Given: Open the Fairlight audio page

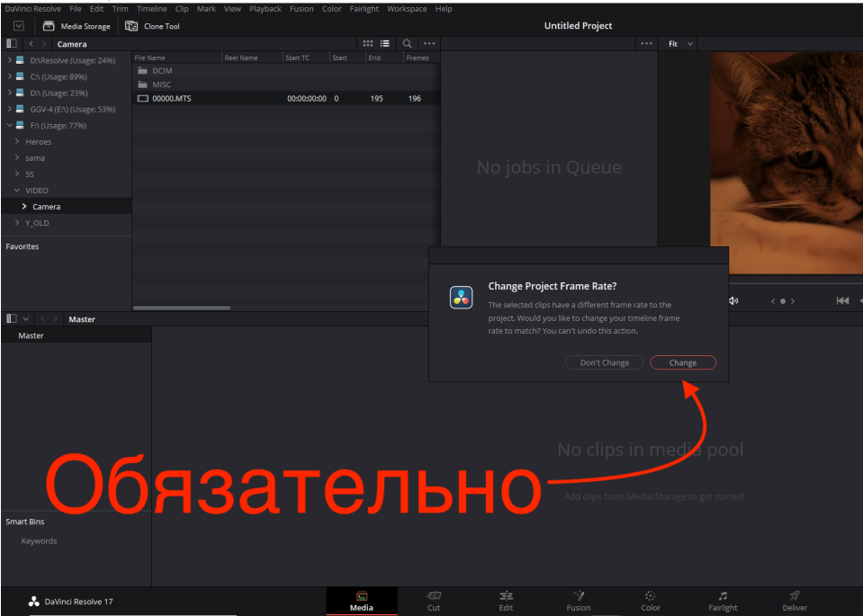Looking at the screenshot, I should click(x=722, y=601).
